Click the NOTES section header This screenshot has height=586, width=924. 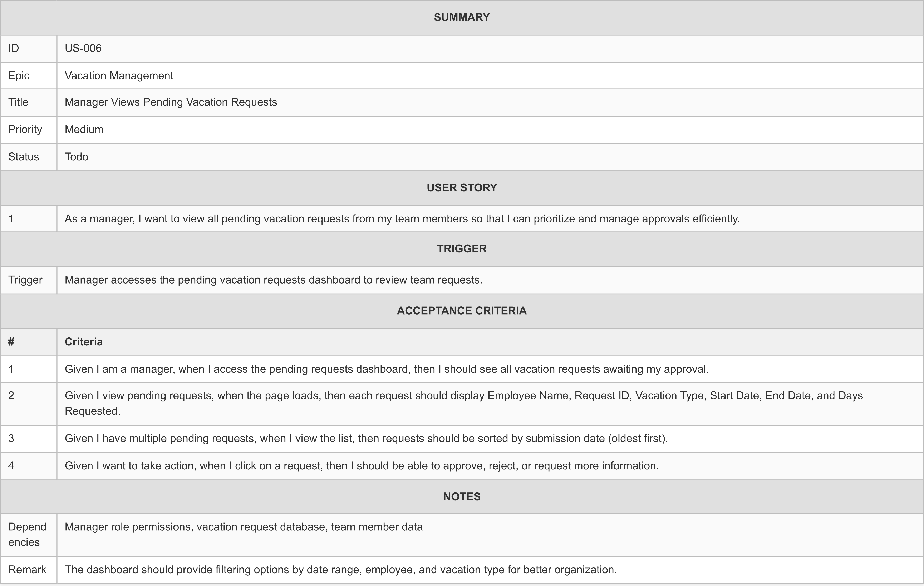462,497
